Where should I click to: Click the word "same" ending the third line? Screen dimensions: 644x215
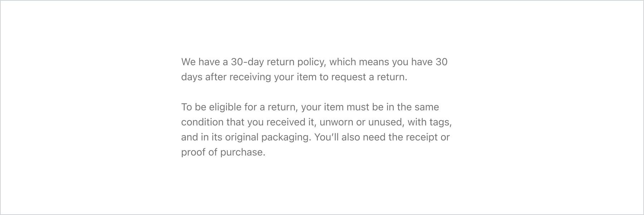[426, 107]
